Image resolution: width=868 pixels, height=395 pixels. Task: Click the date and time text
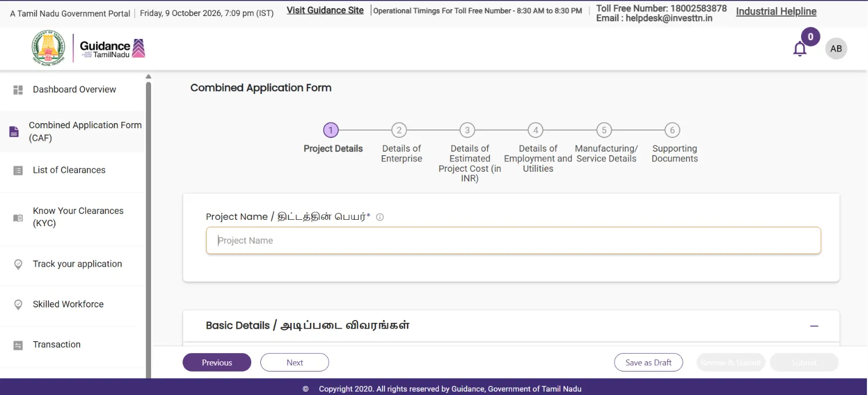coord(207,13)
